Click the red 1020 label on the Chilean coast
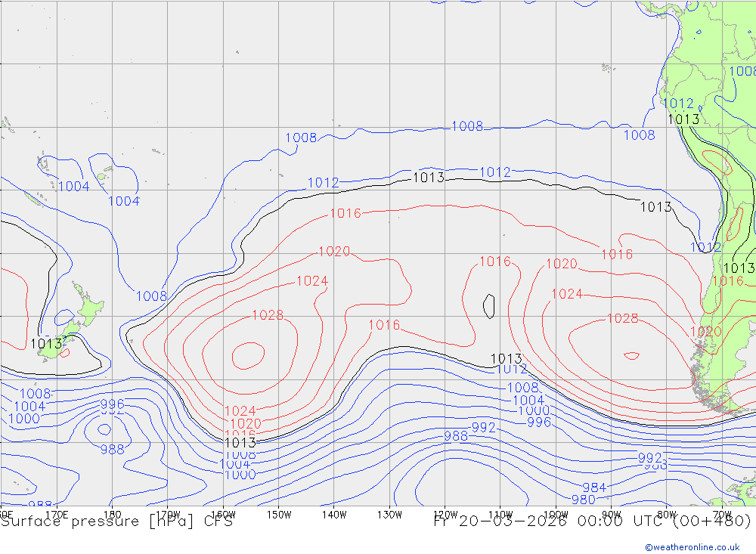Viewport: 756px width, 554px height. [706, 332]
